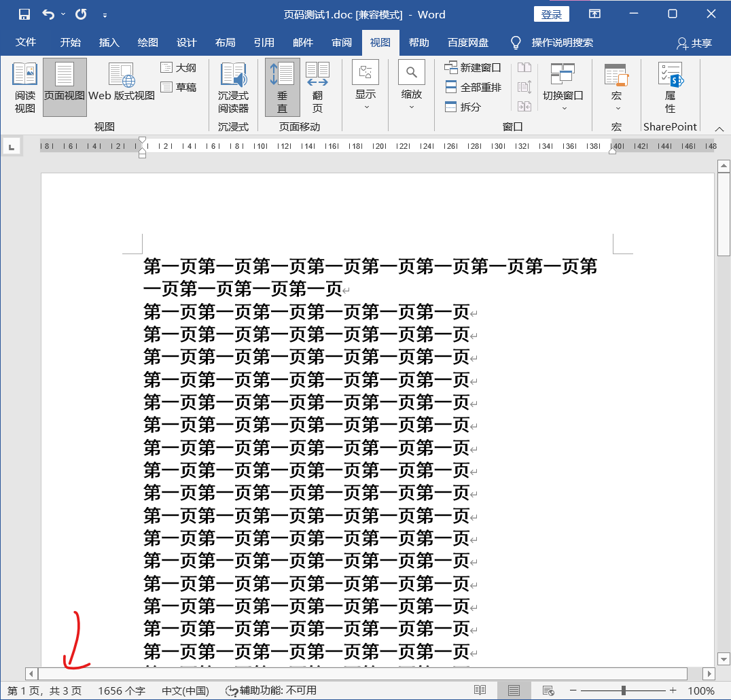Click the word count '1656 个字'
Screen dimensions: 731x700
pyautogui.click(x=122, y=690)
